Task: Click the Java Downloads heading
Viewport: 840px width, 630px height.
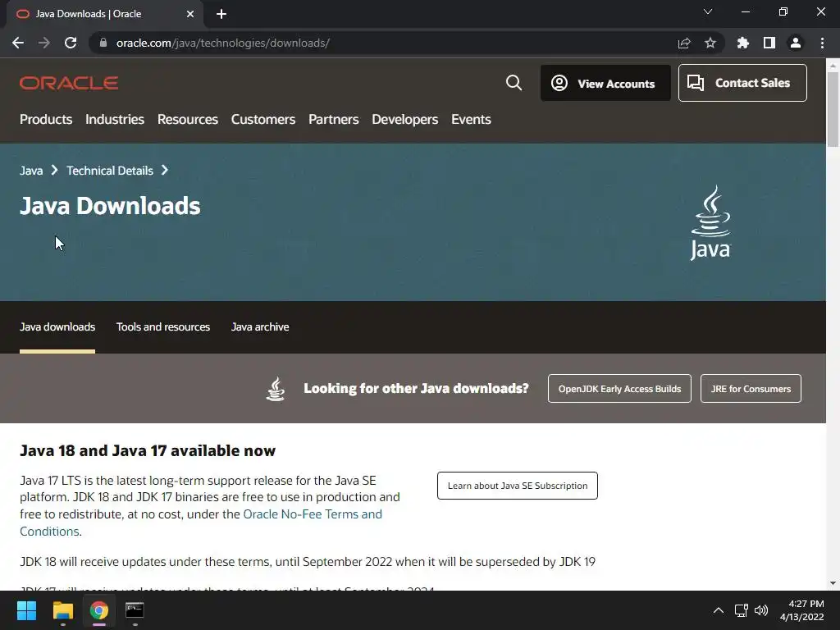Action: [x=110, y=206]
